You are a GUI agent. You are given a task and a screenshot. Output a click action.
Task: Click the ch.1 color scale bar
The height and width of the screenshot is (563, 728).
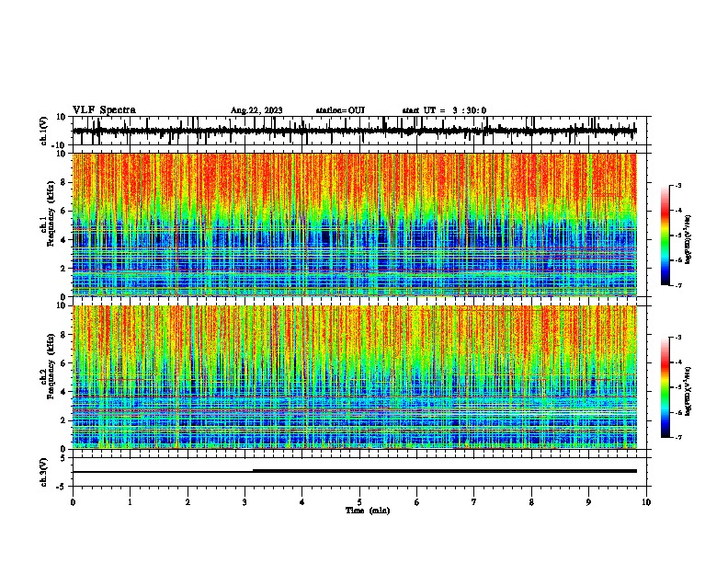coord(665,236)
